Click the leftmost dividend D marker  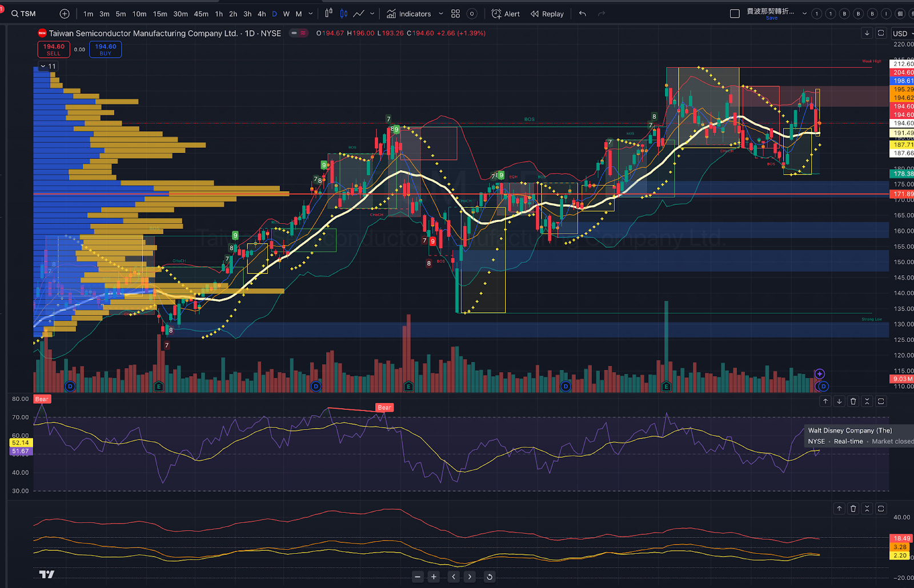pos(70,386)
